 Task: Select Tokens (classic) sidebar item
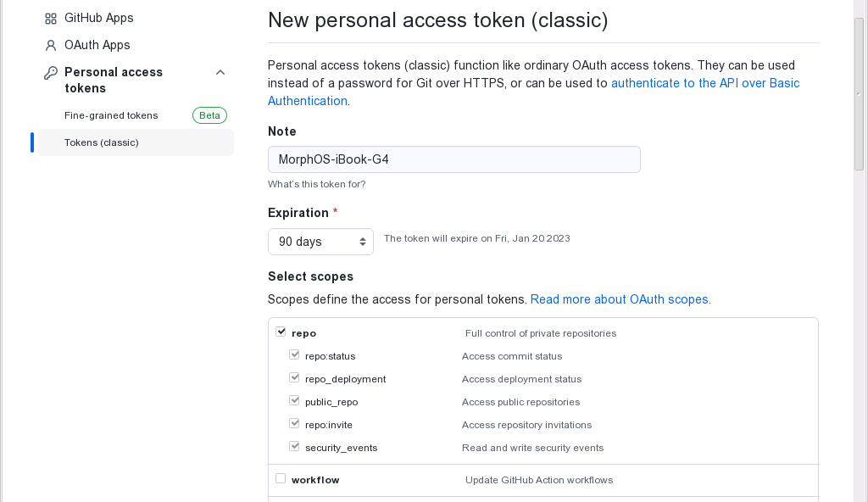136,142
